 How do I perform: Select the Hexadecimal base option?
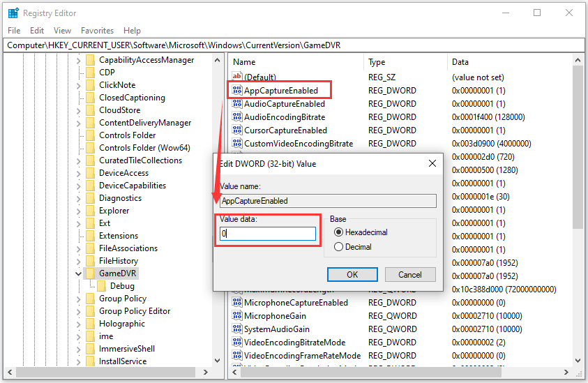339,232
